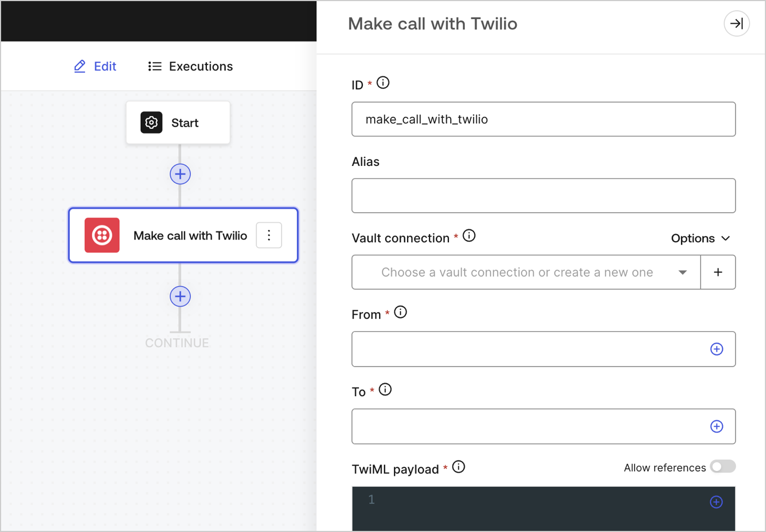Image resolution: width=766 pixels, height=532 pixels.
Task: Add a step below the Twilio node
Action: 180,296
